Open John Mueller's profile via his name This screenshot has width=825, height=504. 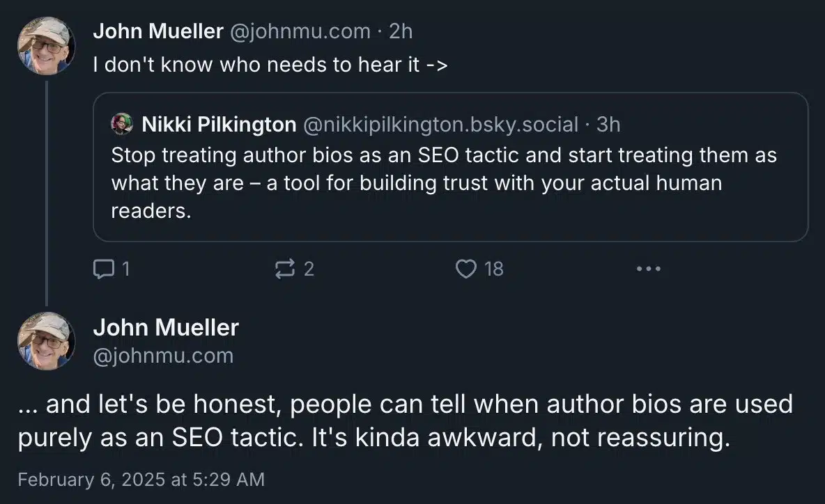point(158,31)
